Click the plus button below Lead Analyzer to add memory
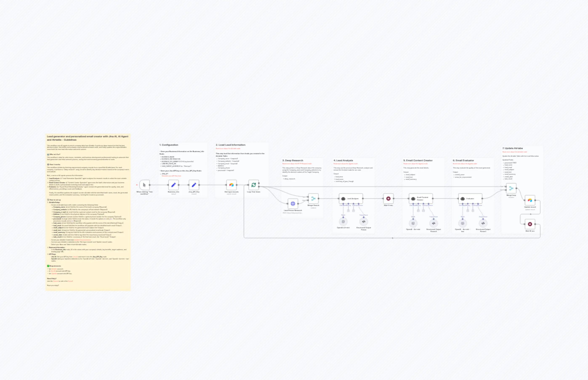588x380 pixels. (349, 211)
